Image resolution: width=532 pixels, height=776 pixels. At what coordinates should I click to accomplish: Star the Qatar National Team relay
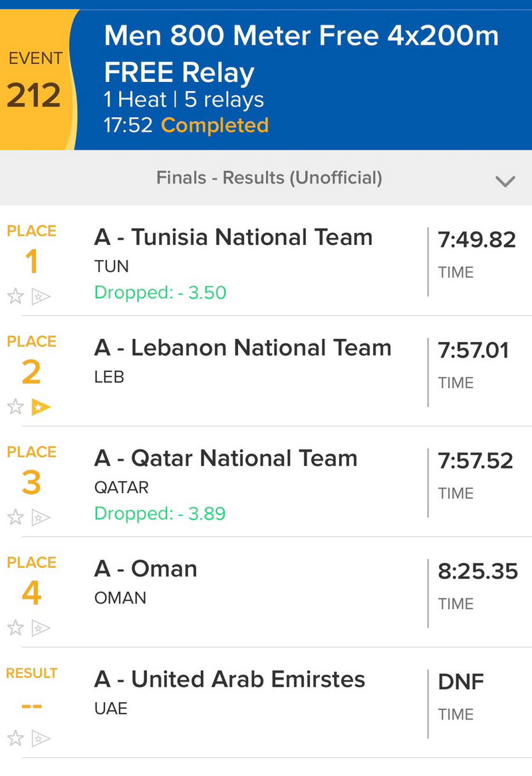coord(15,517)
